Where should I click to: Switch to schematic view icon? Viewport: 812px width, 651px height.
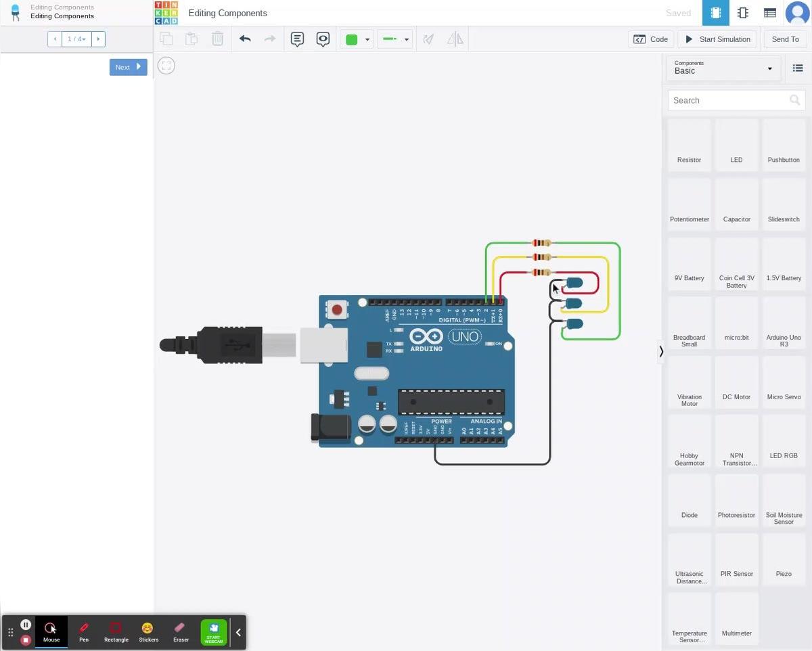pos(742,13)
